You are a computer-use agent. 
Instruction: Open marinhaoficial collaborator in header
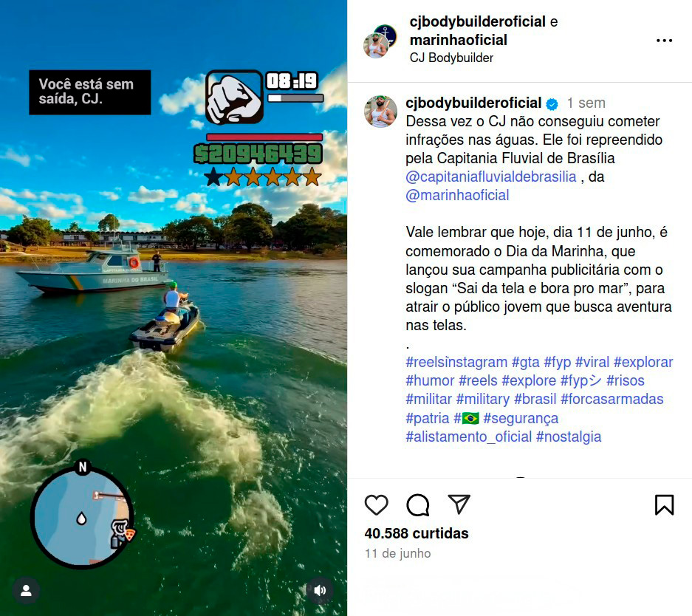pos(458,40)
